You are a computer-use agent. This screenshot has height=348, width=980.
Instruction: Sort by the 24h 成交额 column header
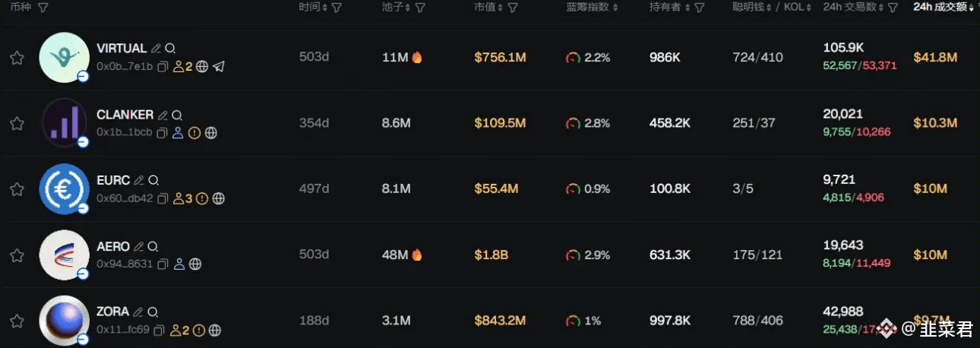point(940,8)
